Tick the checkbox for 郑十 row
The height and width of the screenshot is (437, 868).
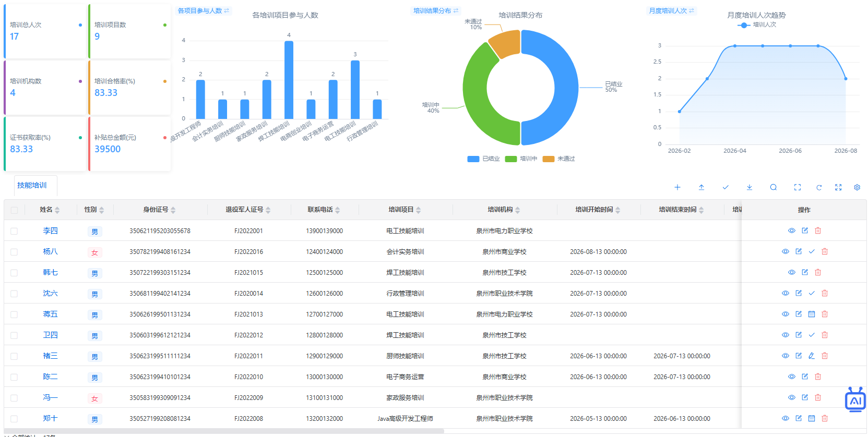(x=14, y=419)
